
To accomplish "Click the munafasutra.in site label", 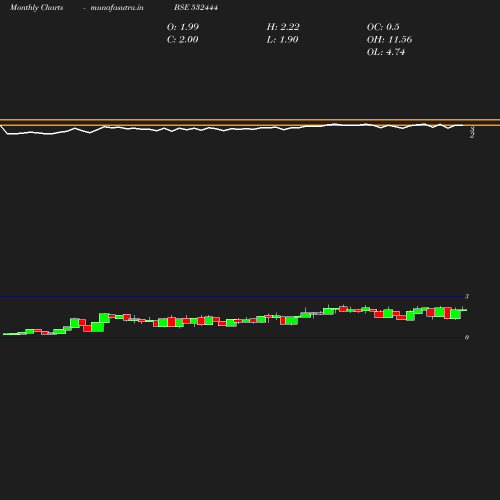I will [x=117, y=7].
